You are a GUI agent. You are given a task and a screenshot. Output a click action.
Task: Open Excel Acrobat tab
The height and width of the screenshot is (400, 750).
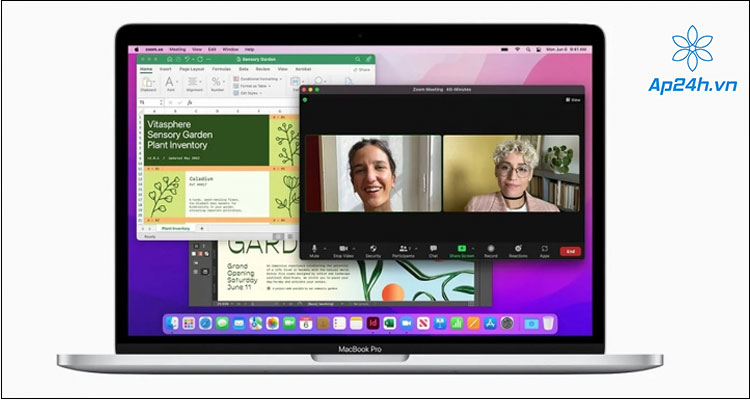(303, 69)
